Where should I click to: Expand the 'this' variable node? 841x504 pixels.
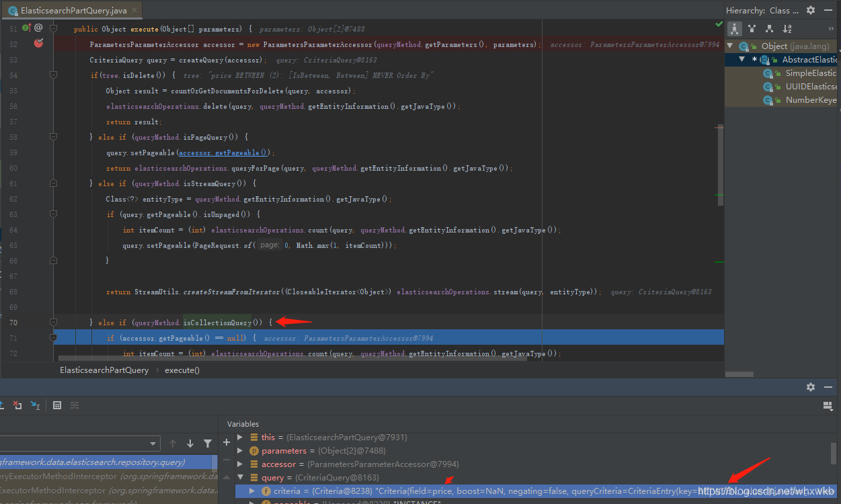pos(240,437)
